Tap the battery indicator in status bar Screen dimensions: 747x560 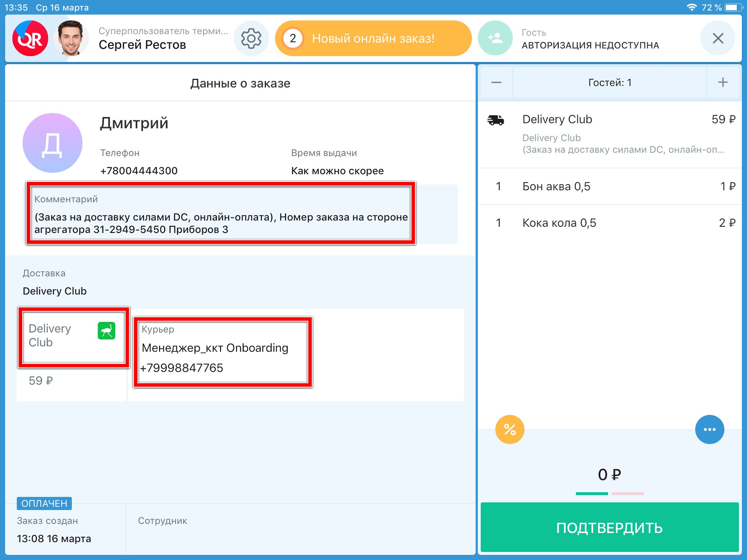[x=734, y=7]
